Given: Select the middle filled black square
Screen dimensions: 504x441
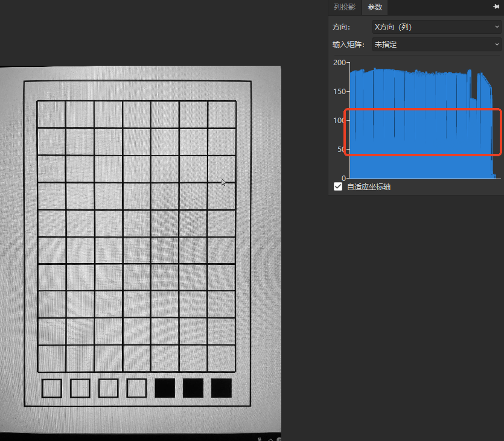Looking at the screenshot, I should click(x=193, y=388).
